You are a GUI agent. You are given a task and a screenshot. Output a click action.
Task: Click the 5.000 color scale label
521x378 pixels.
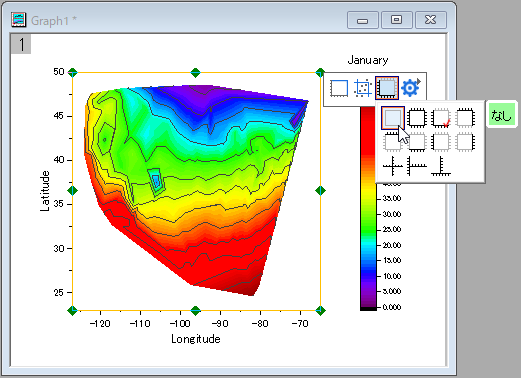[392, 291]
